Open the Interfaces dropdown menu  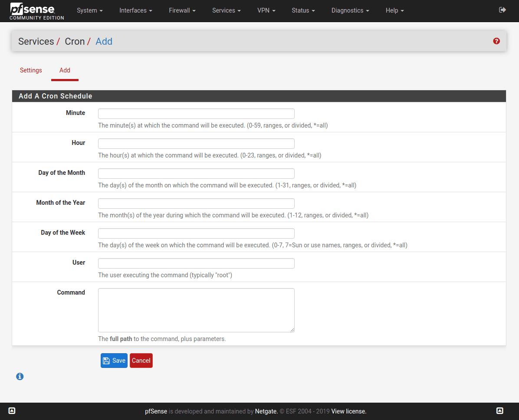click(x=135, y=10)
